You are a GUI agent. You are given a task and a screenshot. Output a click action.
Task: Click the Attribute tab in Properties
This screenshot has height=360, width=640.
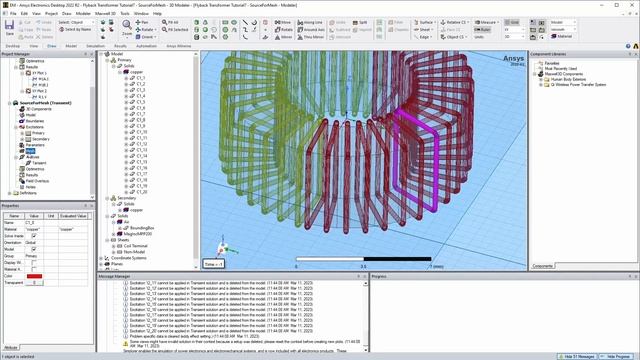(11, 347)
